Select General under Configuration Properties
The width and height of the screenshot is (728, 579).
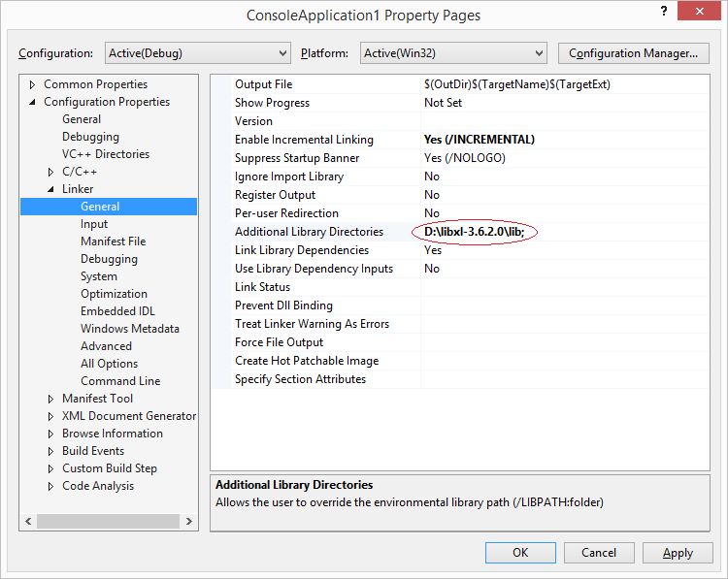pyautogui.click(x=82, y=119)
